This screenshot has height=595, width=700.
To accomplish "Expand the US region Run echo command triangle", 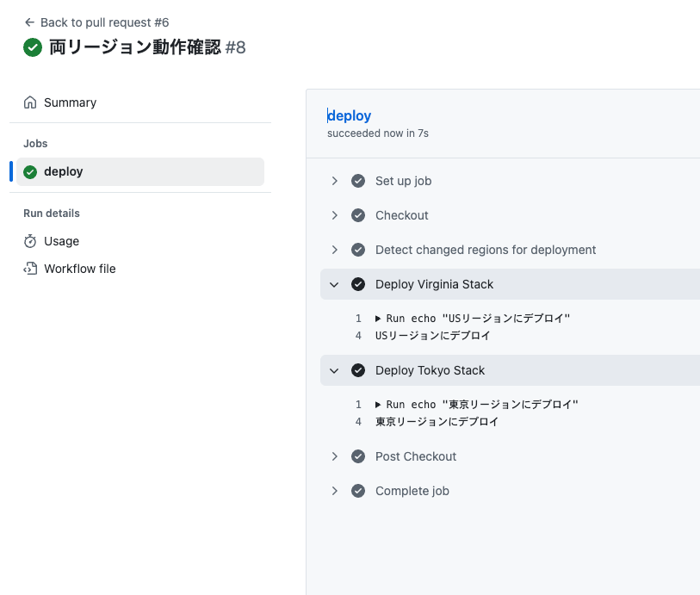I will coord(378,319).
